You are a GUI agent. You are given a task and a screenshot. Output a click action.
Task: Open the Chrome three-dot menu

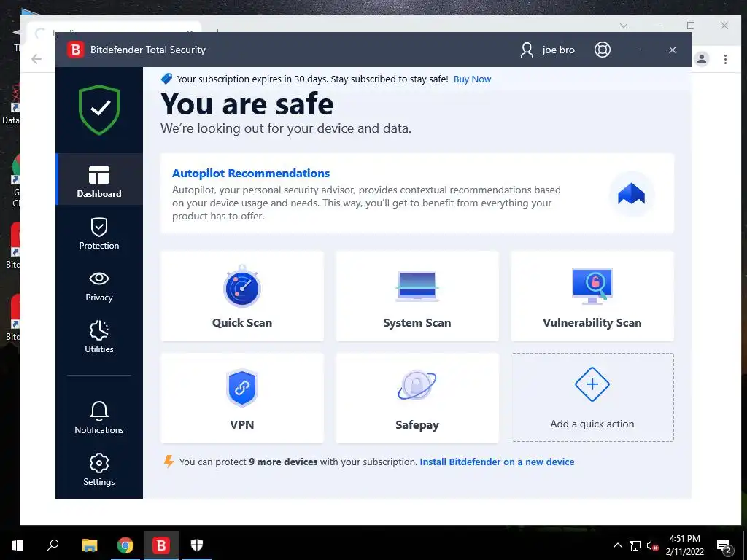coord(725,59)
